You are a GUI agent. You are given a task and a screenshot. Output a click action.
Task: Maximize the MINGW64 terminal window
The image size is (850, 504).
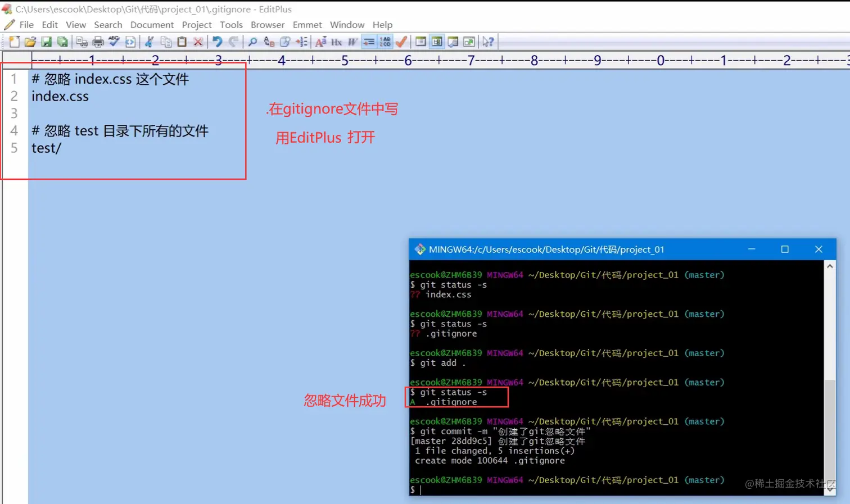[785, 249]
